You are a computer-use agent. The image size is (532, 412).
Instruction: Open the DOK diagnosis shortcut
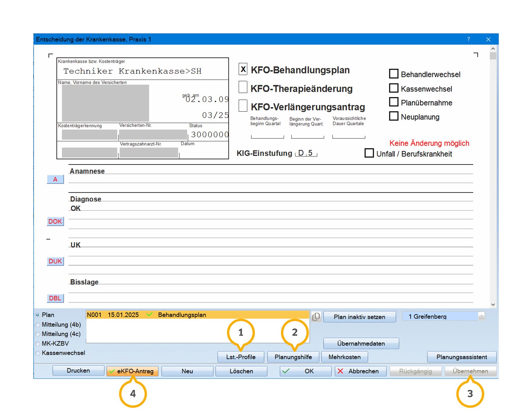tap(55, 222)
